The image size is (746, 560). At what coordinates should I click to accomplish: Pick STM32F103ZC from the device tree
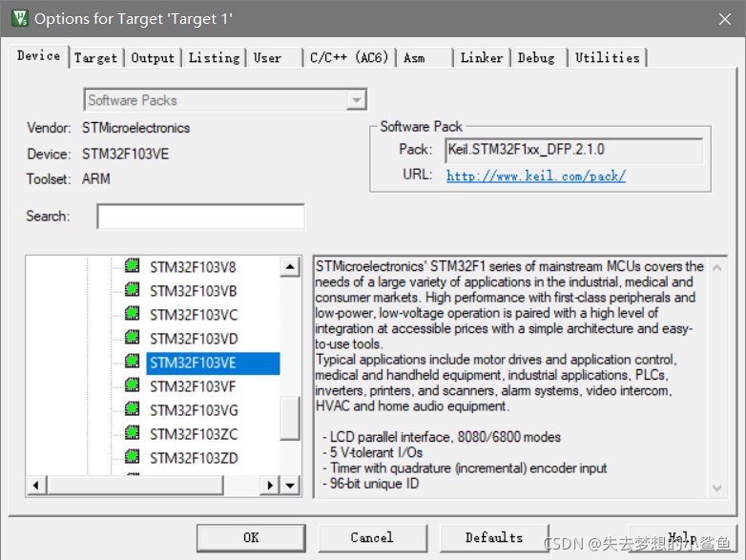tap(194, 434)
